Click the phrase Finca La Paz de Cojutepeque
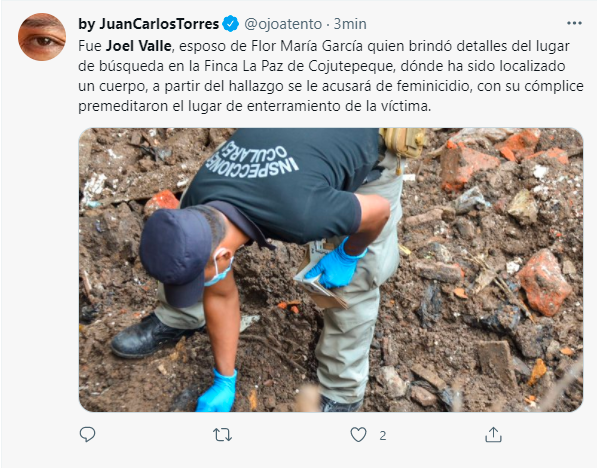This screenshot has width=597, height=468. [x=299, y=66]
